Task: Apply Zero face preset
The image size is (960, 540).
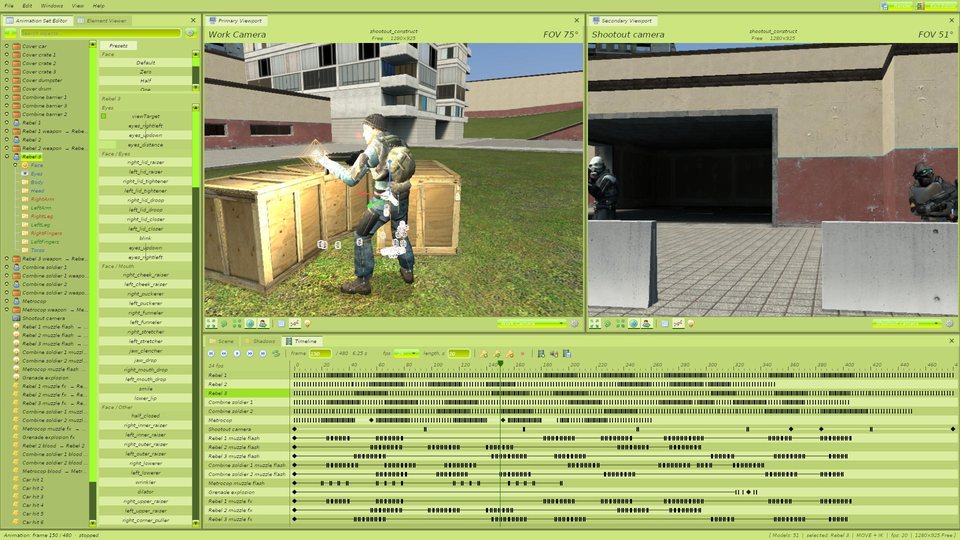Action: coord(145,72)
